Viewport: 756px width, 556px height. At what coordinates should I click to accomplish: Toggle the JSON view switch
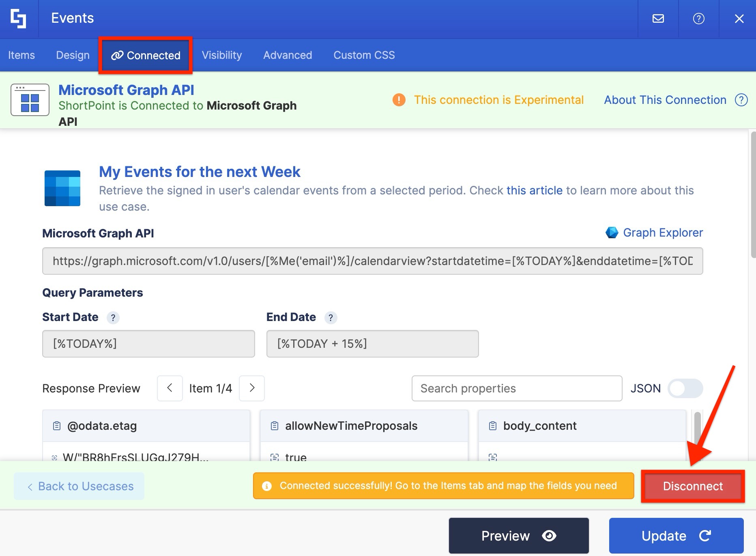click(x=685, y=388)
